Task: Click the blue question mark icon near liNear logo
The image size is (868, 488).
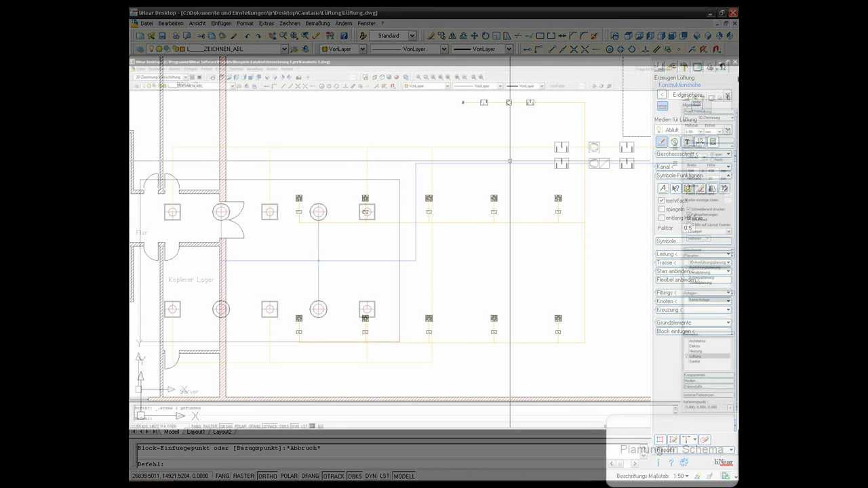Action: (671, 462)
